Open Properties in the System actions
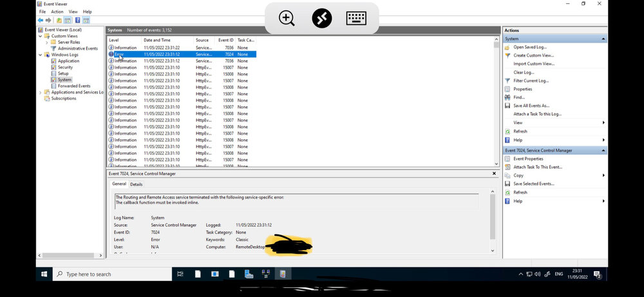644x297 pixels. [522, 89]
